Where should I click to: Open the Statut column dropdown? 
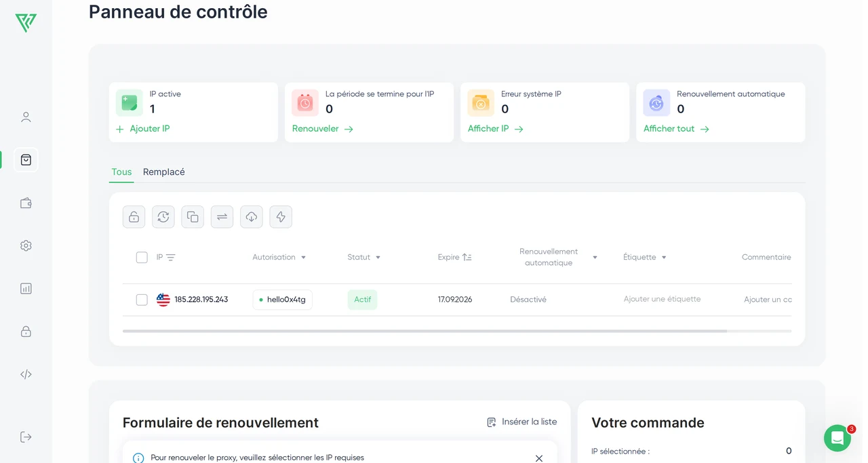378,258
